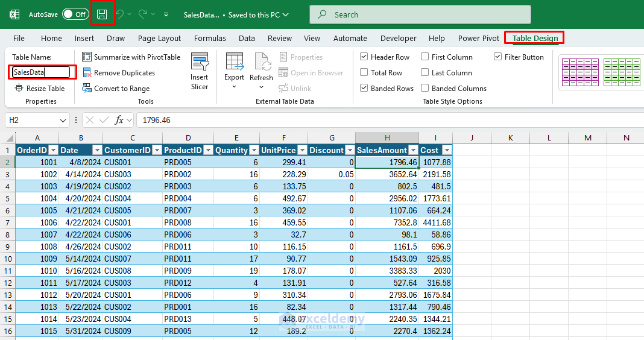Click the Redo arrow icon
This screenshot has height=340, width=644.
pos(142,14)
